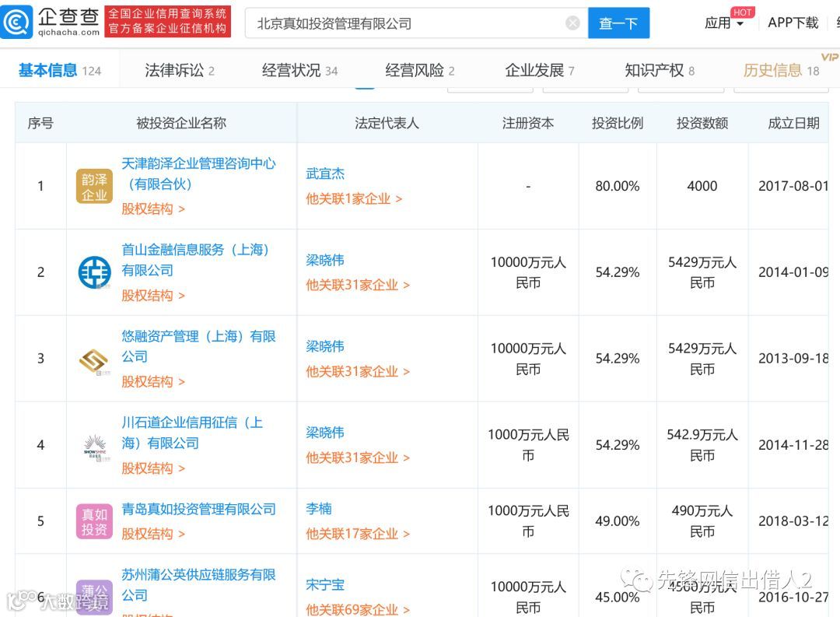Viewport: 840px width, 617px height.
Task: View 梁晓伟 in the 悠融资产 row
Action: [325, 347]
